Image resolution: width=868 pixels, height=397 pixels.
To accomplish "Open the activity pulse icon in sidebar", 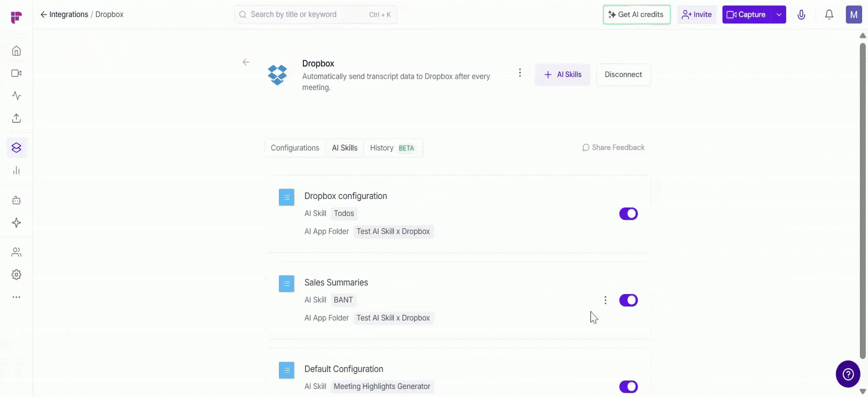I will click(x=16, y=96).
